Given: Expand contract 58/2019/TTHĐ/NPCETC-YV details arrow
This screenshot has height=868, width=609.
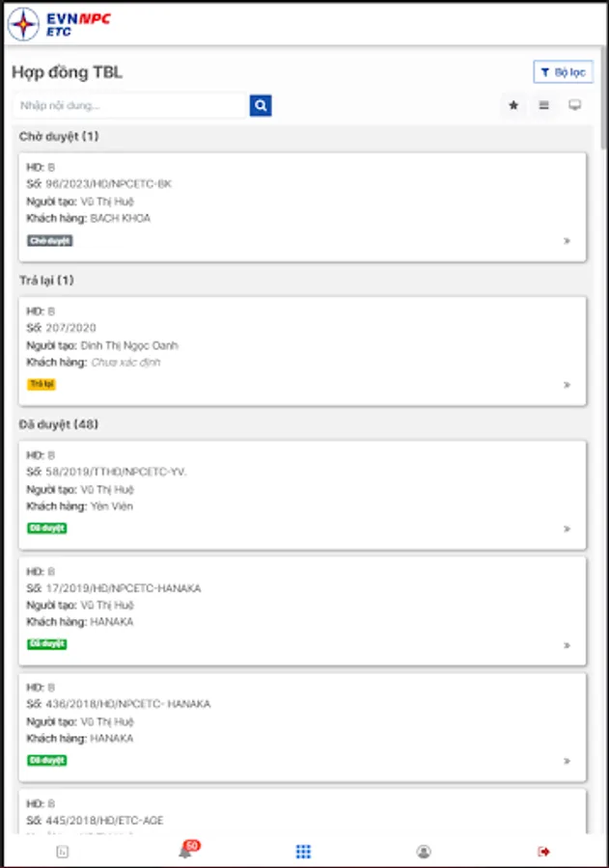Looking at the screenshot, I should (567, 529).
